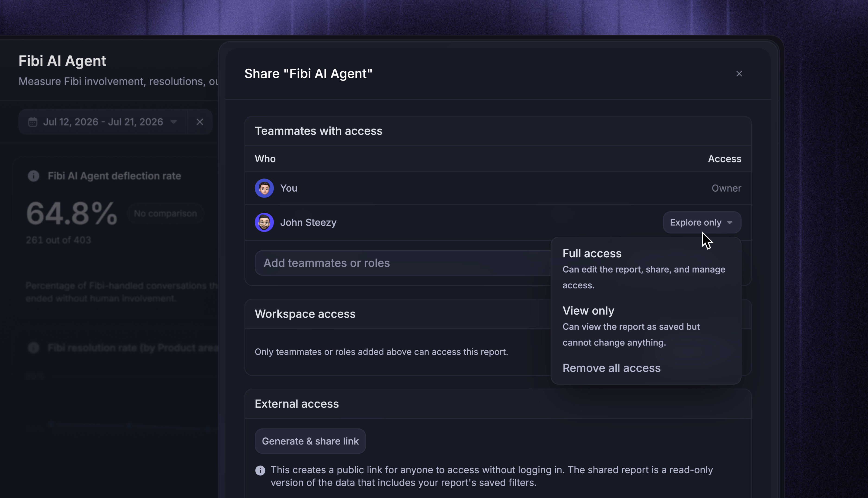
Task: Click Generate & share link button
Action: (310, 441)
